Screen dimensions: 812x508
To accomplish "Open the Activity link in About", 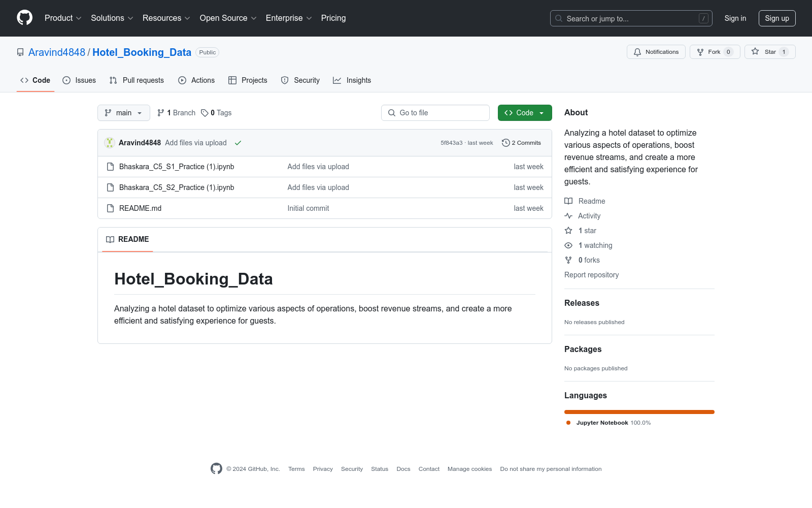I will pos(583,216).
